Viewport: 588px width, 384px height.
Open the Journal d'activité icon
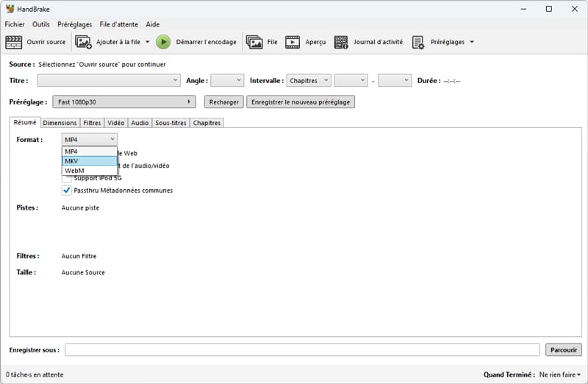(341, 42)
